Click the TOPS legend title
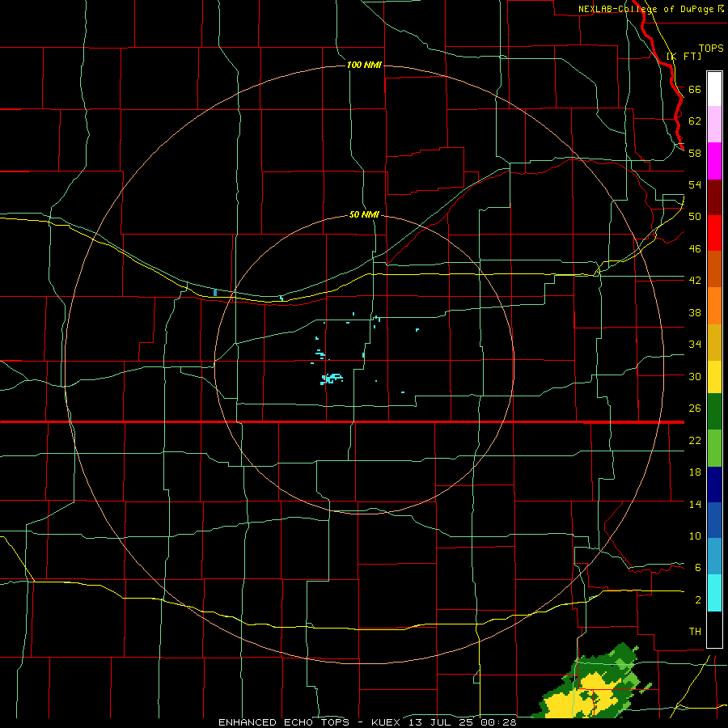The height and width of the screenshot is (728, 728). pos(711,48)
